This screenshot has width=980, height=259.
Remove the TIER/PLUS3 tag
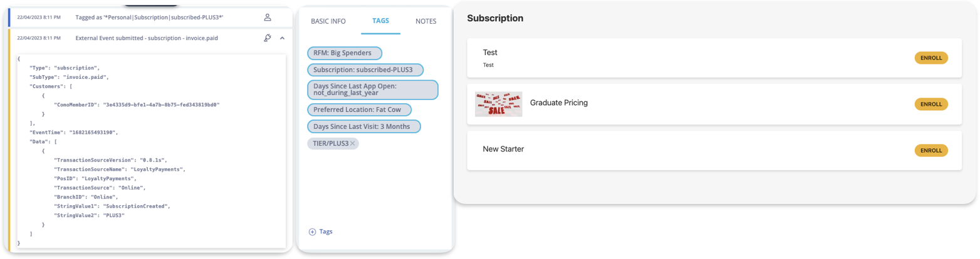point(353,143)
